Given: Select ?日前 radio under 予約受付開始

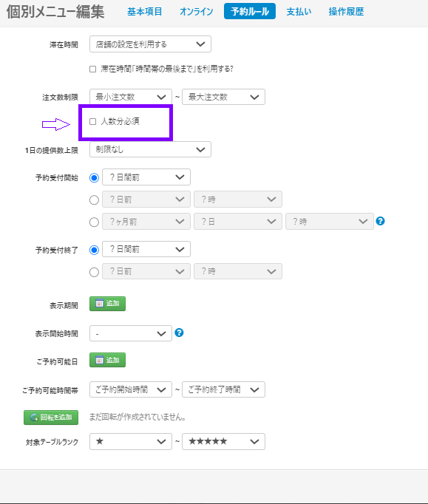Looking at the screenshot, I should pos(94,200).
